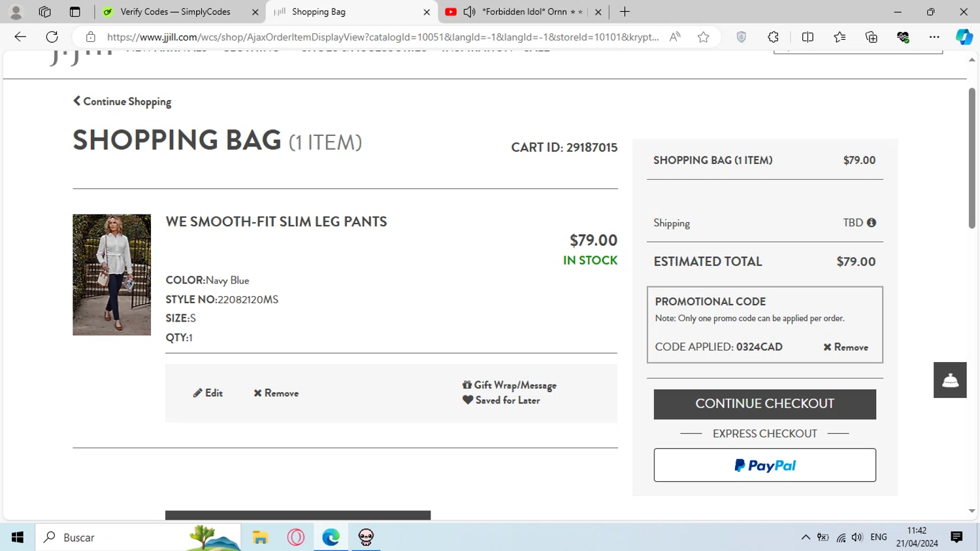
Task: Click the floating concierge bell icon
Action: [x=949, y=380]
